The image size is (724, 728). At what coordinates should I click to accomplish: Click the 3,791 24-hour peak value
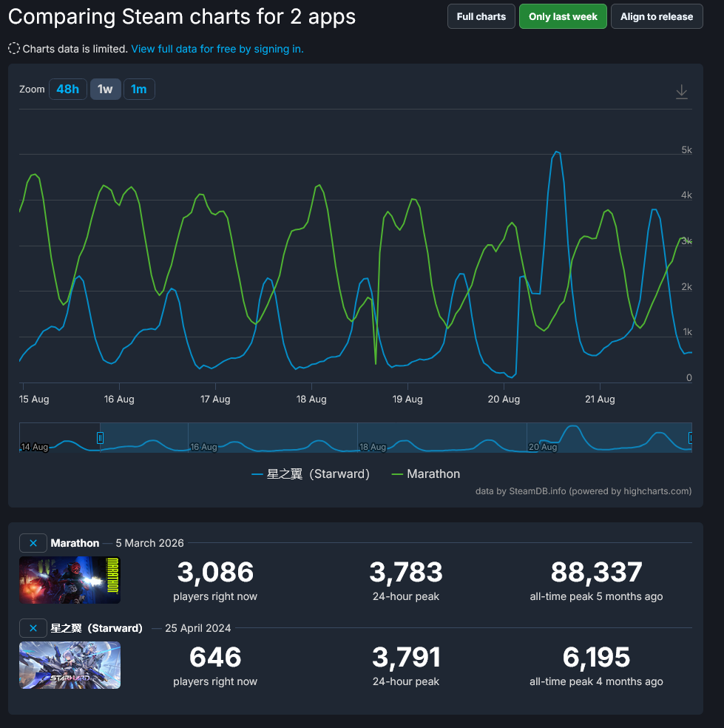[406, 658]
